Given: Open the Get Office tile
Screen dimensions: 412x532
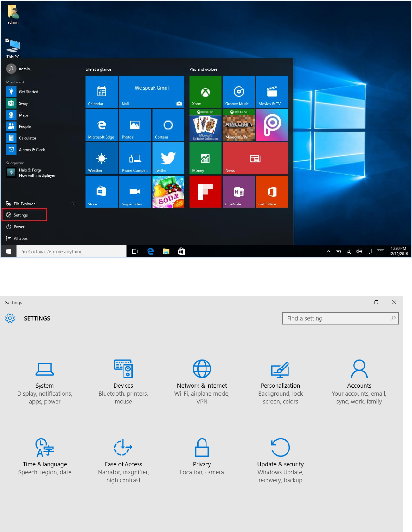Looking at the screenshot, I should (x=272, y=192).
